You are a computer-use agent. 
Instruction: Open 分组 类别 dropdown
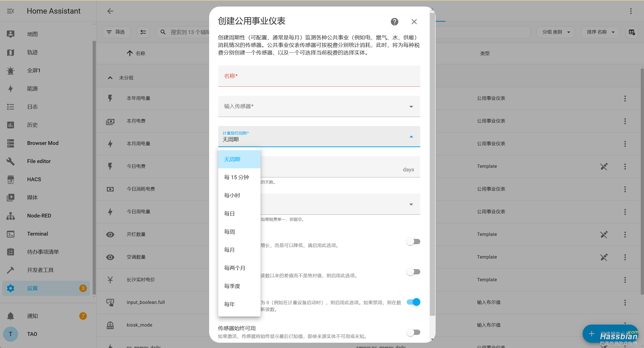coord(556,32)
